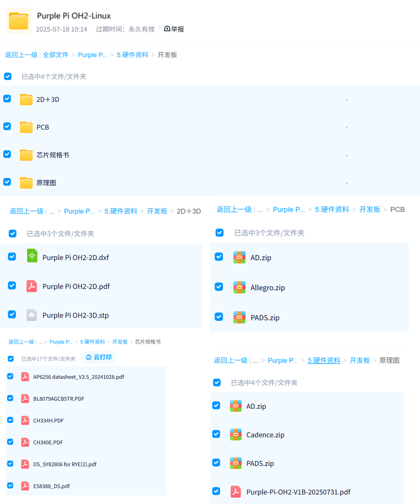Screen dimensions: 420x504
Task: Click the AP6256 datasheet PDF icon
Action: [25, 377]
